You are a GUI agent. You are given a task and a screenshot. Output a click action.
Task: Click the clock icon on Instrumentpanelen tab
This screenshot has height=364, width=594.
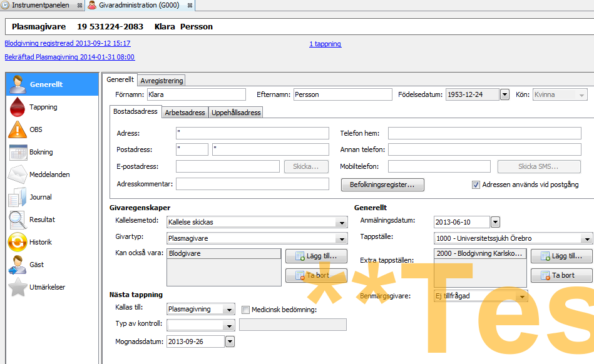[5, 5]
